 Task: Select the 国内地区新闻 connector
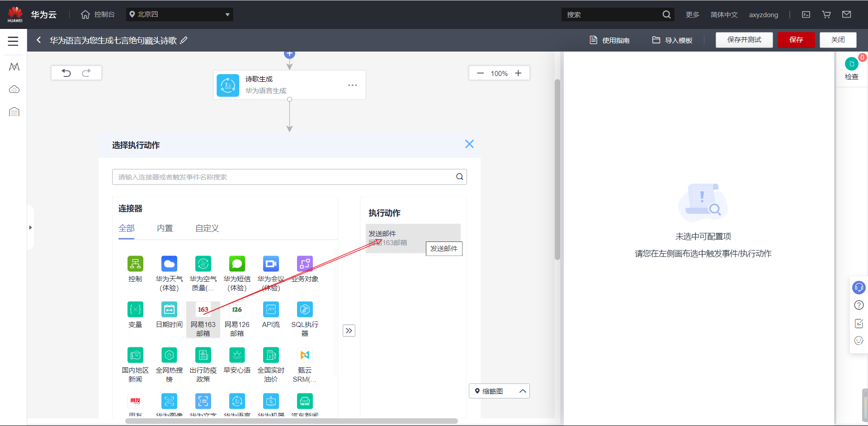[135, 365]
